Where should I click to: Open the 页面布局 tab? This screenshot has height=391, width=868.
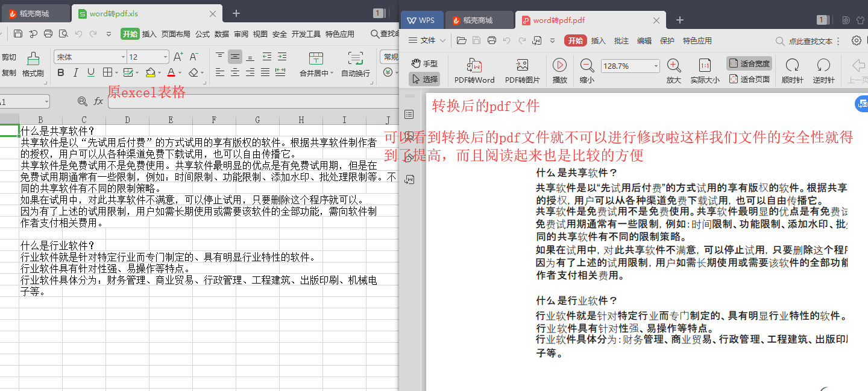[176, 34]
